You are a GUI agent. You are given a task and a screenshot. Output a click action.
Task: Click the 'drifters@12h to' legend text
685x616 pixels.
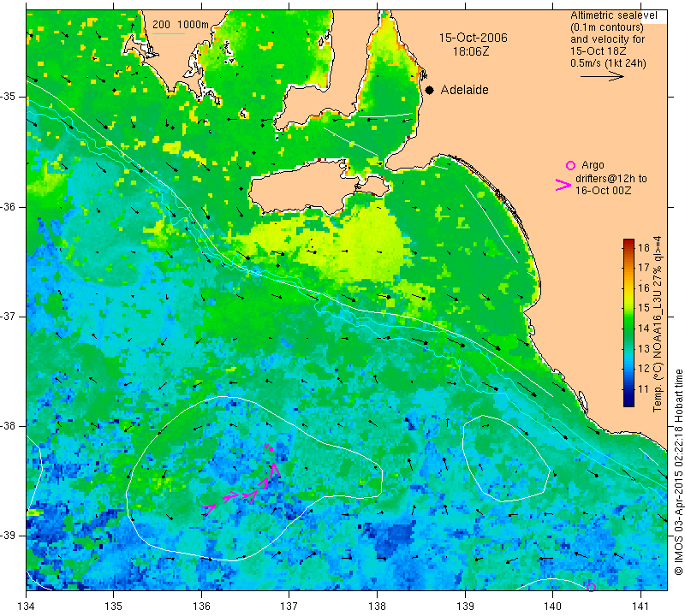[x=611, y=179]
